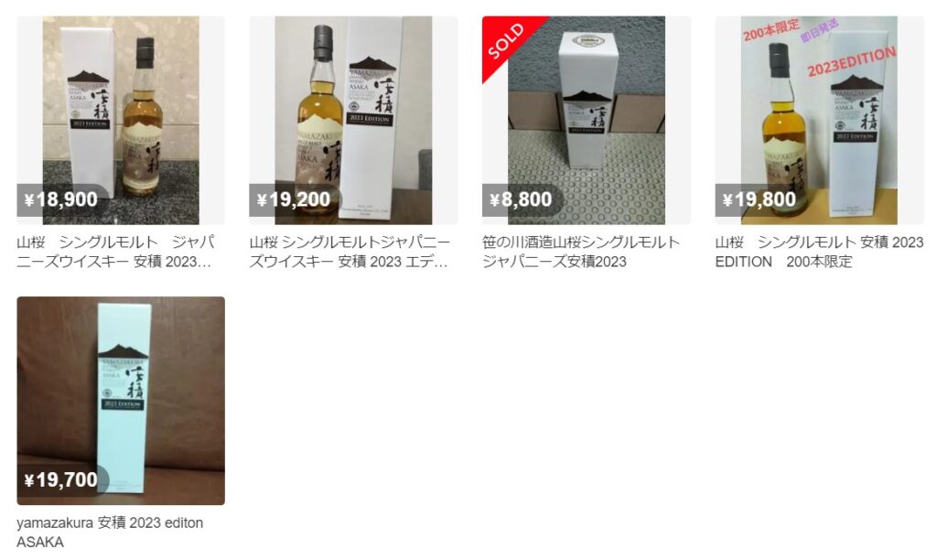This screenshot has width=937, height=560.
Task: Click the ¥19,800 price tag
Action: [760, 199]
